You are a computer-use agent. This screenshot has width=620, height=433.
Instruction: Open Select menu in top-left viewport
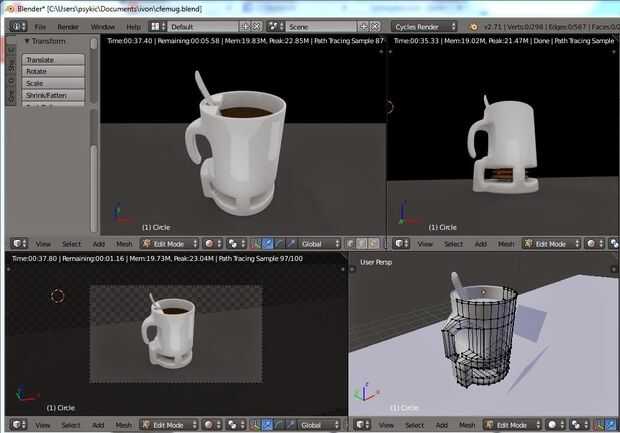click(x=71, y=244)
